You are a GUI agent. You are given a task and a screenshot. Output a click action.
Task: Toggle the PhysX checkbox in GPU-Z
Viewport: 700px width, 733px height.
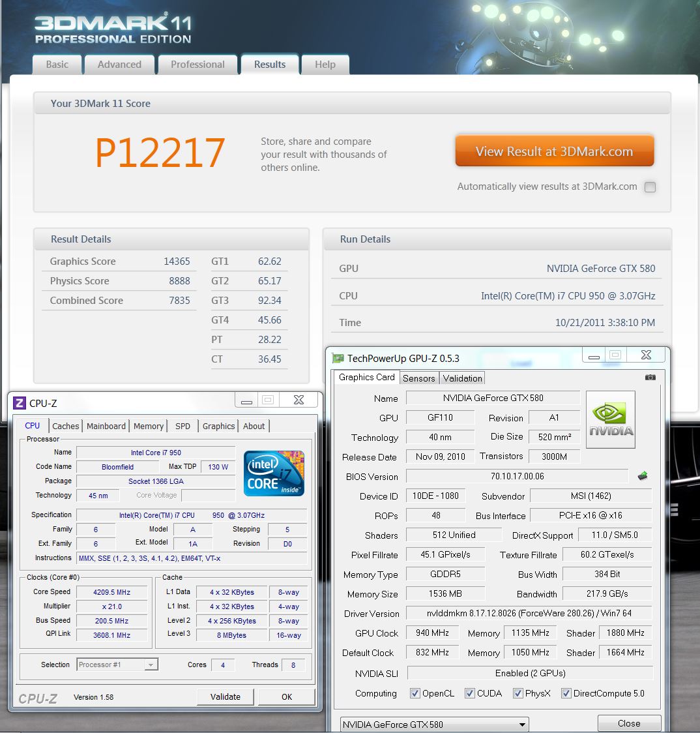518,693
